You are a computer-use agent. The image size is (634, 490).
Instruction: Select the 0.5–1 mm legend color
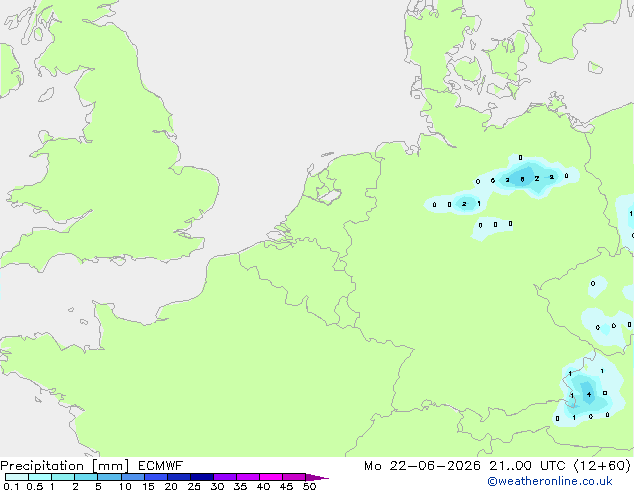point(40,477)
